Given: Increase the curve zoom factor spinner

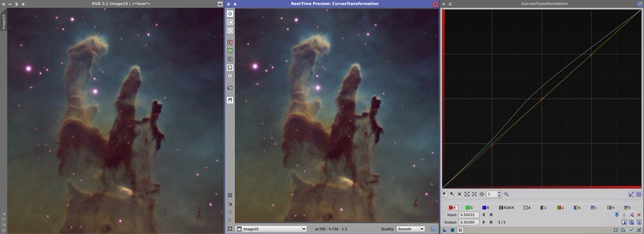Looking at the screenshot, I should click(499, 193).
